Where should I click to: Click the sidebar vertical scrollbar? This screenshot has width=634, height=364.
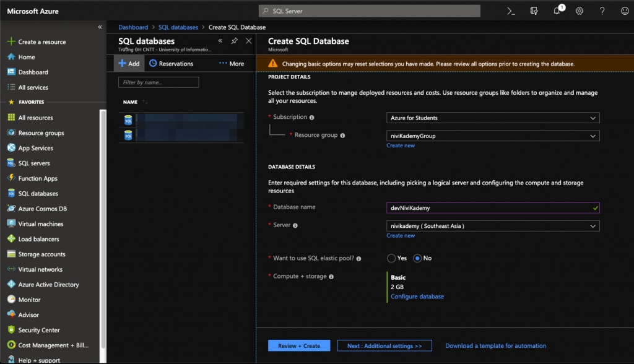tap(103, 228)
